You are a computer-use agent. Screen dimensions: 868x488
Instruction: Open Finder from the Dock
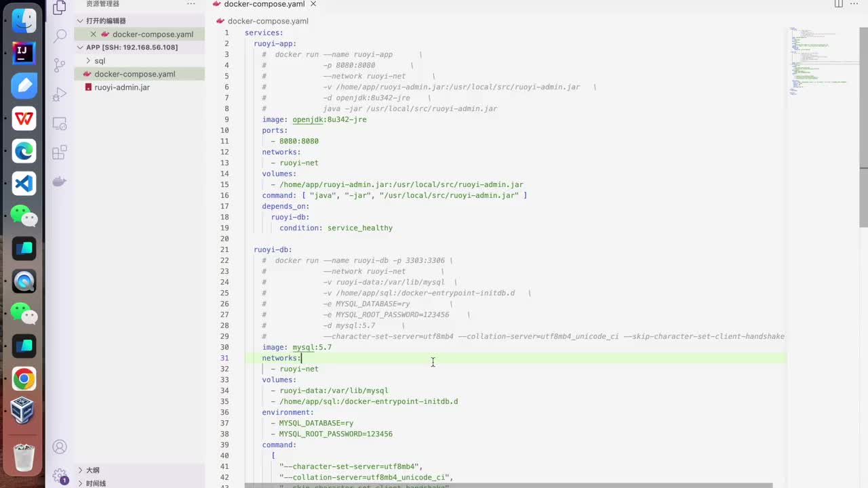[24, 20]
